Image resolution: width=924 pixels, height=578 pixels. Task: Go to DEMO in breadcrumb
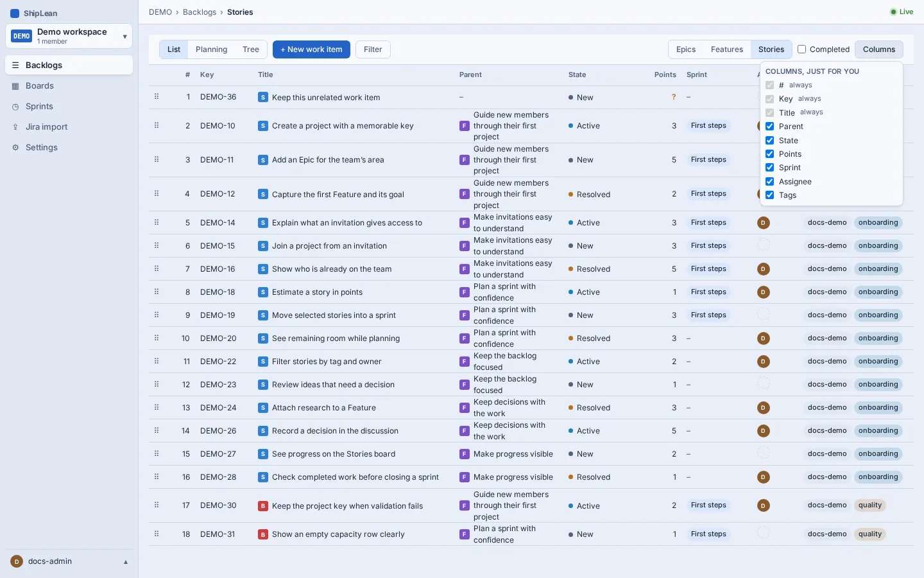(160, 12)
